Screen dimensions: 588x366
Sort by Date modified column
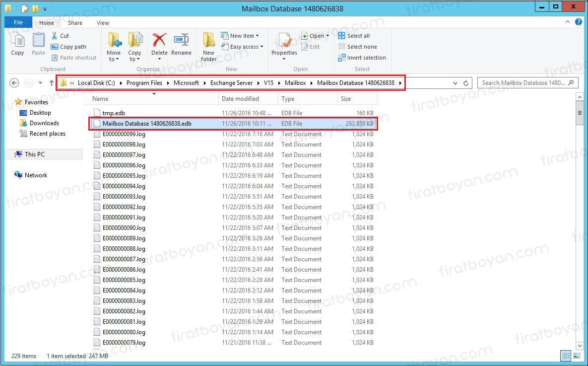(x=248, y=99)
